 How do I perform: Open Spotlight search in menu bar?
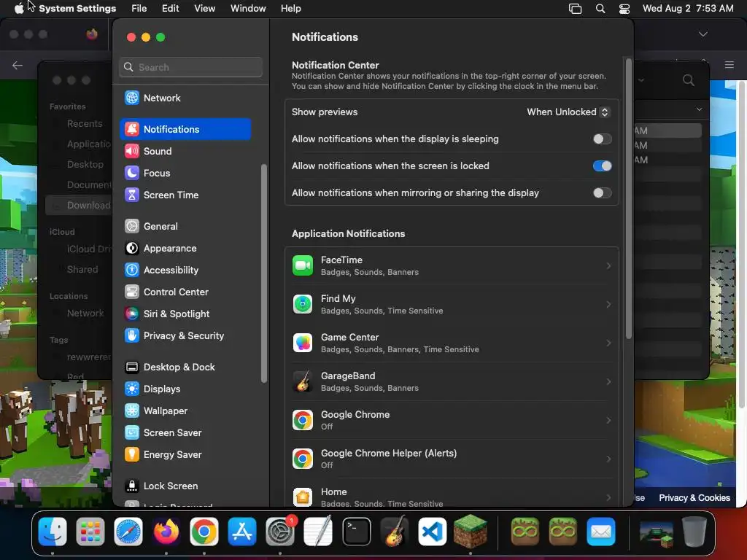click(x=600, y=9)
